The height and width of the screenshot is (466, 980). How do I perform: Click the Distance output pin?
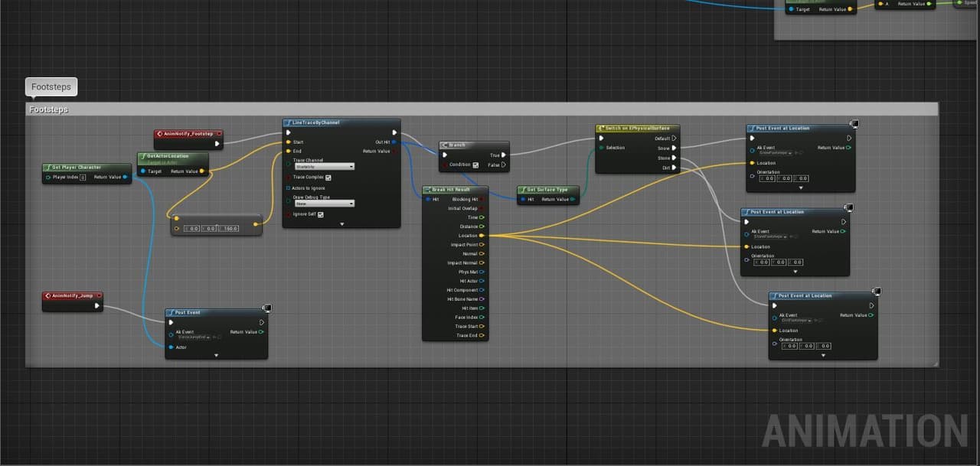pos(482,226)
